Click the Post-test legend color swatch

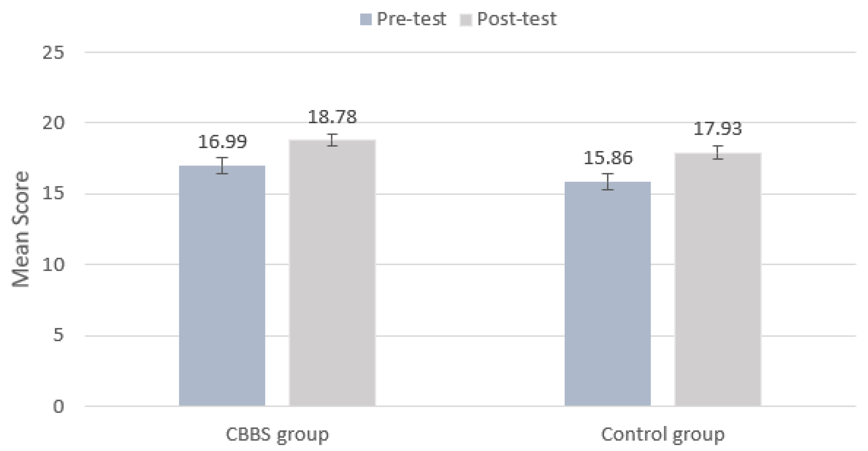tap(466, 19)
